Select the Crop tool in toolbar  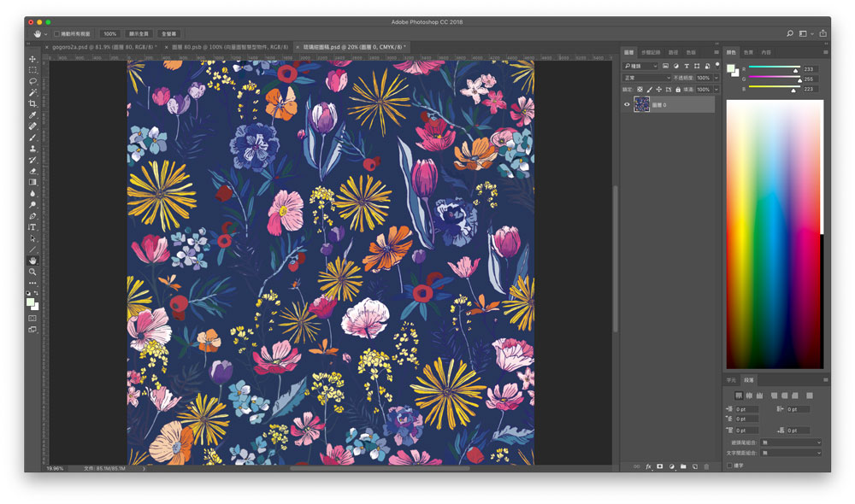click(x=32, y=103)
